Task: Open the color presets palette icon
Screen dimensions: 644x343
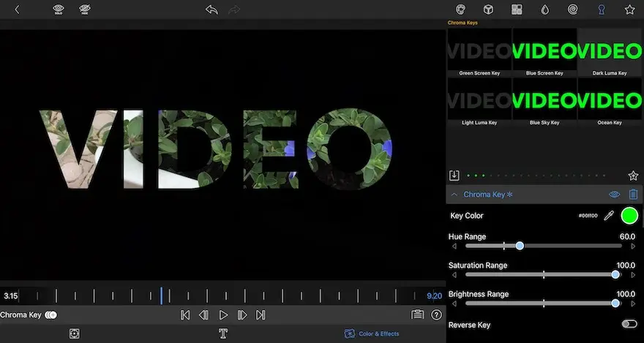Action: coord(460,10)
